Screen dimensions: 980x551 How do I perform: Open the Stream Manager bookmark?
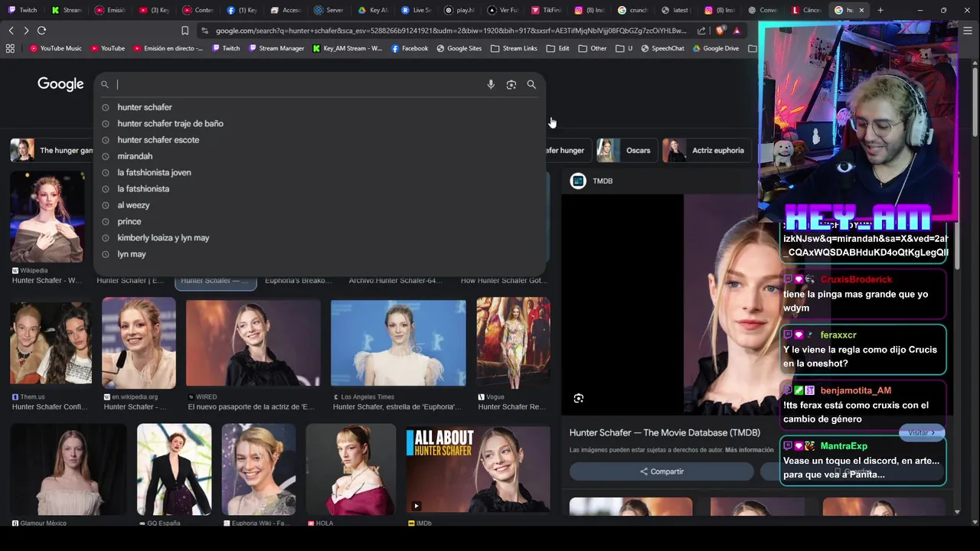[276, 48]
